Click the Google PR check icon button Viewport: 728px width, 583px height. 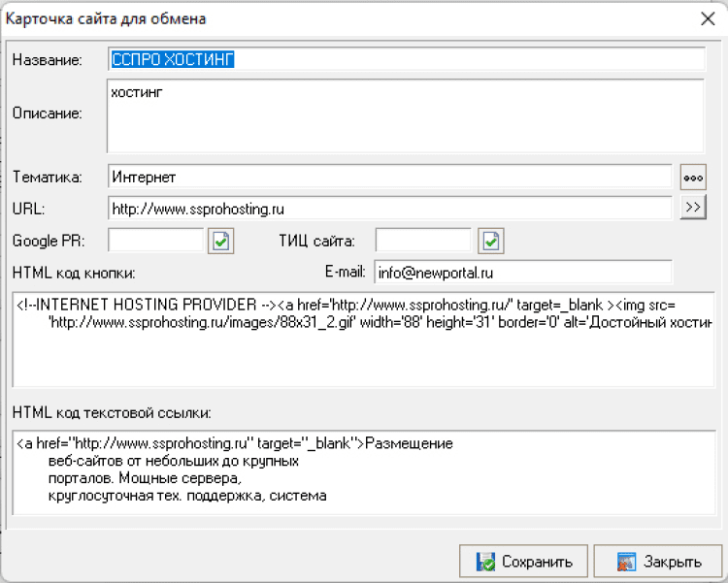click(220, 241)
